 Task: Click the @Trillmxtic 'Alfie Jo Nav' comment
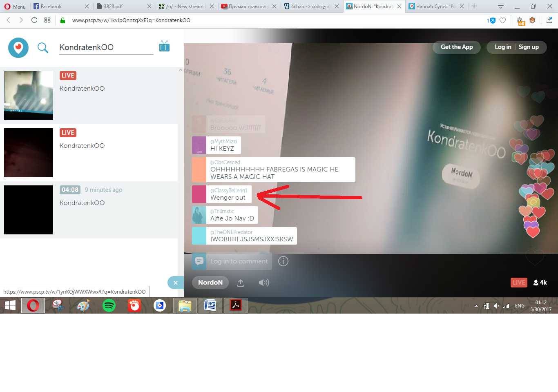[x=225, y=215]
